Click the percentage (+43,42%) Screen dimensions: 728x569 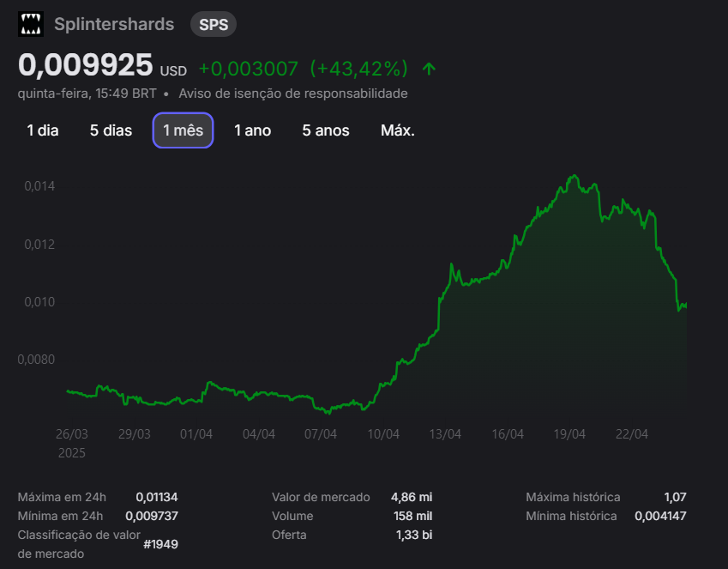point(359,69)
